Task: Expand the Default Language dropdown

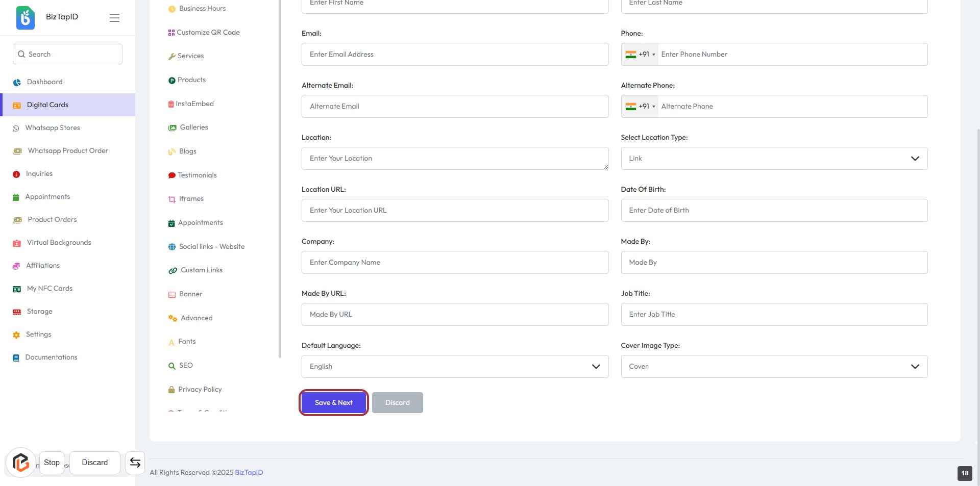Action: coord(455,367)
